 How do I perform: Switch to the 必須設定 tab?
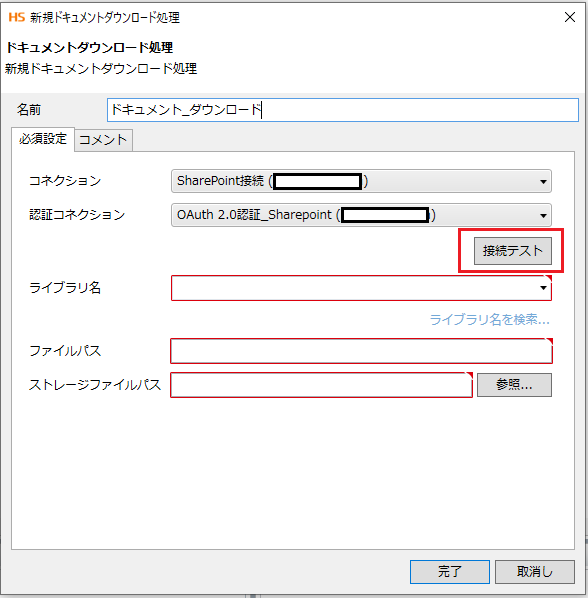click(43, 139)
